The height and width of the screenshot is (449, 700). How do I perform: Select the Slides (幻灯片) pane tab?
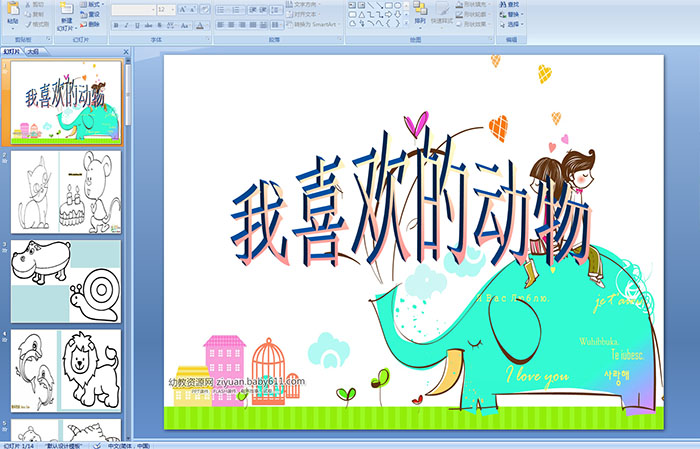12,51
